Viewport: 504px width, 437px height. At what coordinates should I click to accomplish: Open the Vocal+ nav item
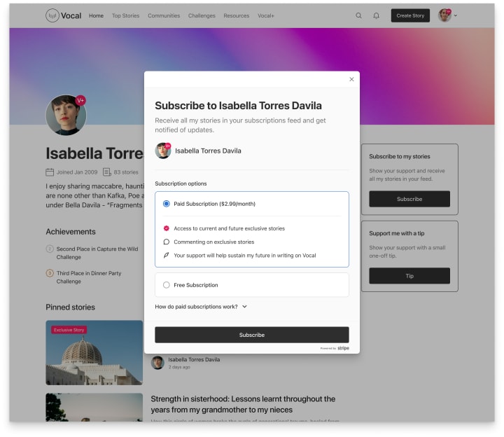pos(265,15)
